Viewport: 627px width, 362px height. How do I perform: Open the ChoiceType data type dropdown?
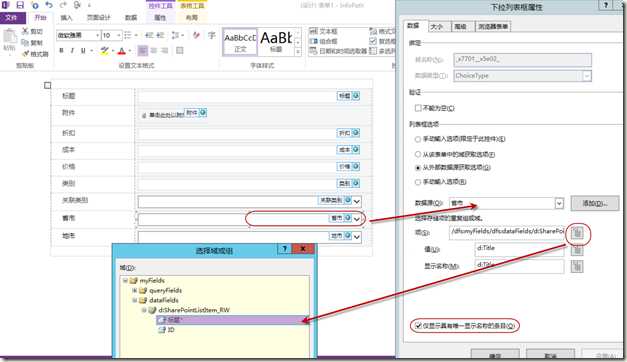coord(587,76)
